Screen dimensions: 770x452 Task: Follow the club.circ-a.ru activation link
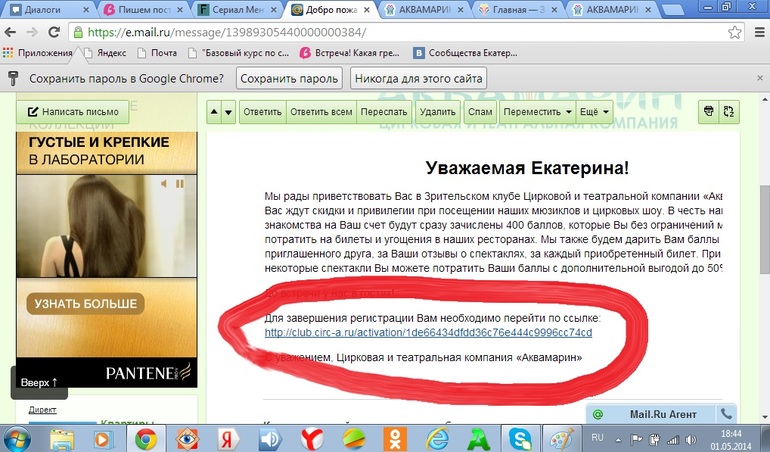[428, 333]
